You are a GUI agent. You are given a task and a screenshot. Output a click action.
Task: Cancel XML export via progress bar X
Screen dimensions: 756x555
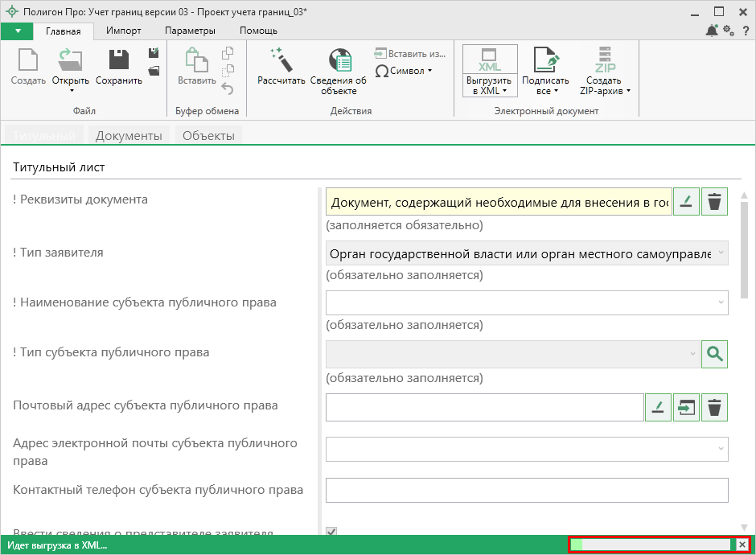point(742,545)
